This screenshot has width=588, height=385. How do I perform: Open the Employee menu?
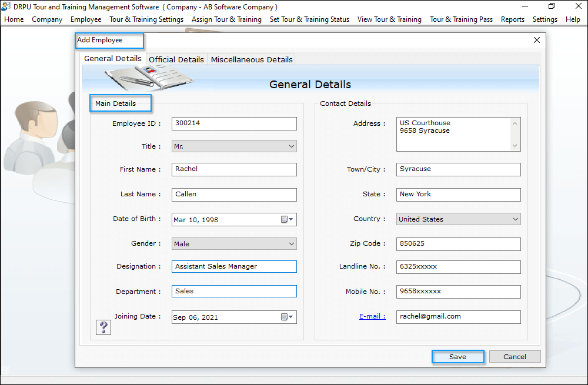[x=86, y=19]
